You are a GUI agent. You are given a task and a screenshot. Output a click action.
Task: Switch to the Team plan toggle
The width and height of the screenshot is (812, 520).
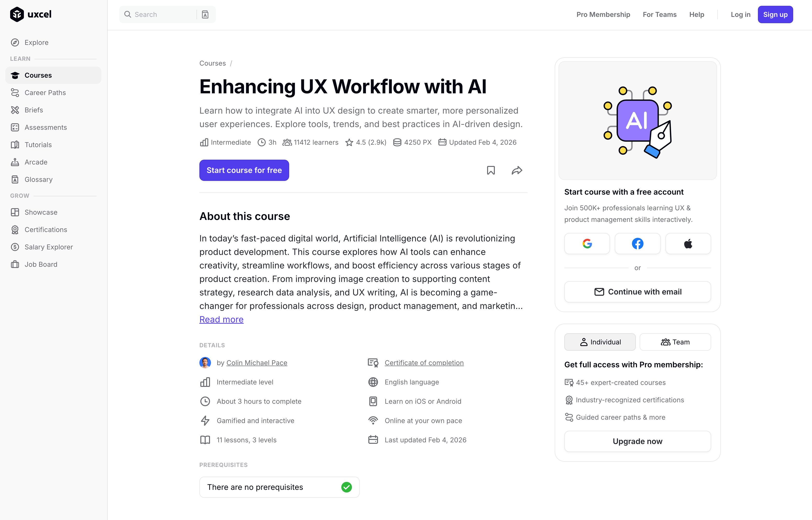675,342
